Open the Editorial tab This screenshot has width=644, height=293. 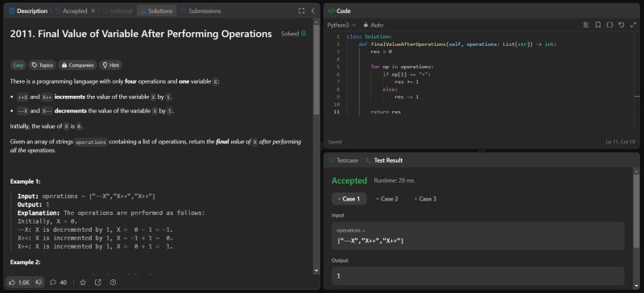(x=118, y=11)
